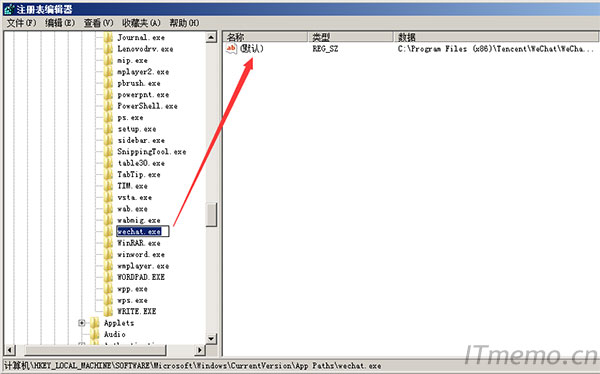The width and height of the screenshot is (600, 374).
Task: Select the PowerShell.exe key
Action: coord(147,106)
